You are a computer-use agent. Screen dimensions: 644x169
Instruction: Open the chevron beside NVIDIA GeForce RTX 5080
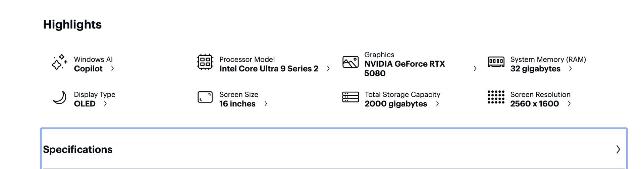[475, 69]
